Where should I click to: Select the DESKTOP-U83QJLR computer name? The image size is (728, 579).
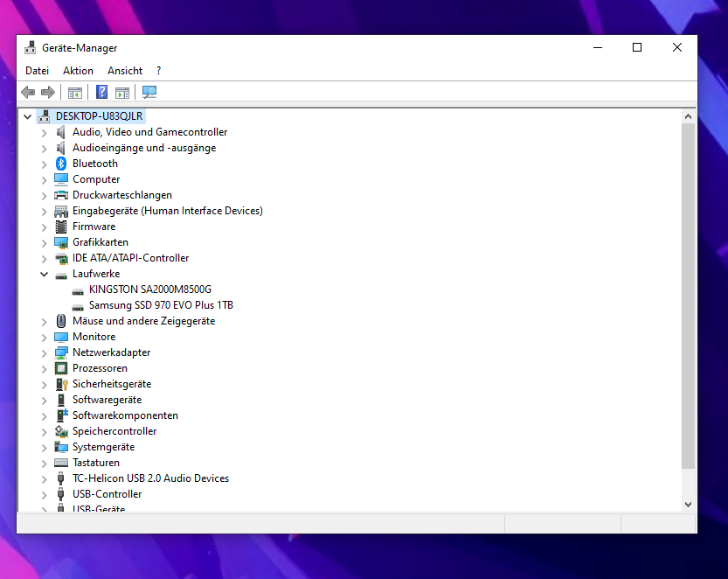tap(99, 116)
